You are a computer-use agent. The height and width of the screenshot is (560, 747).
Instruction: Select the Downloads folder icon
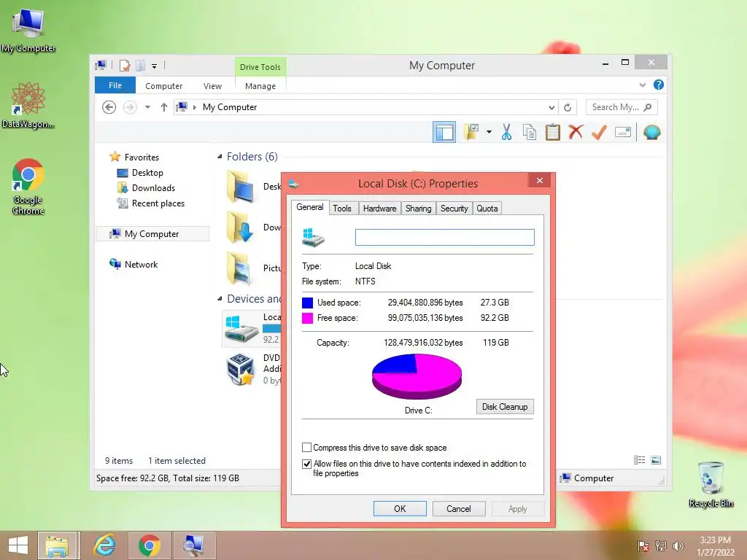240,227
